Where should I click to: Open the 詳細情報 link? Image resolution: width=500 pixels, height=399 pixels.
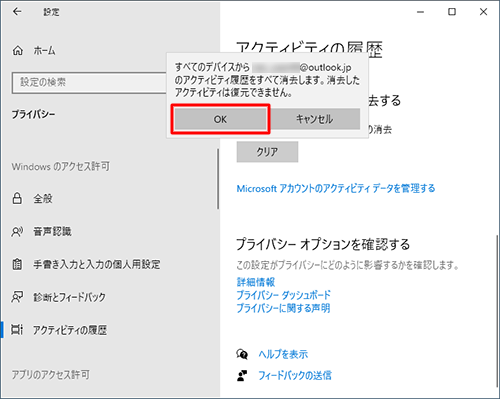coord(256,282)
